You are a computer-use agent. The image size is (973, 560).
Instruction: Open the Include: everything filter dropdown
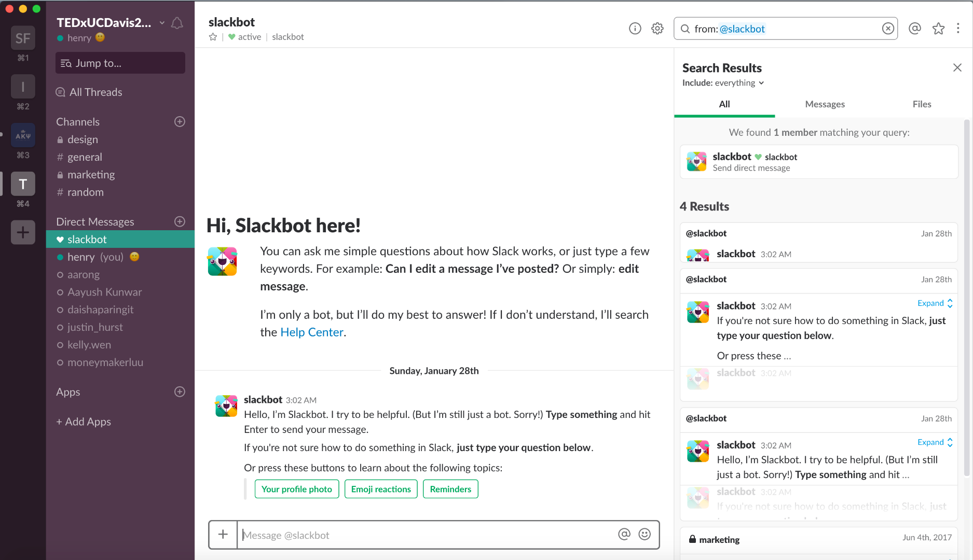click(723, 82)
